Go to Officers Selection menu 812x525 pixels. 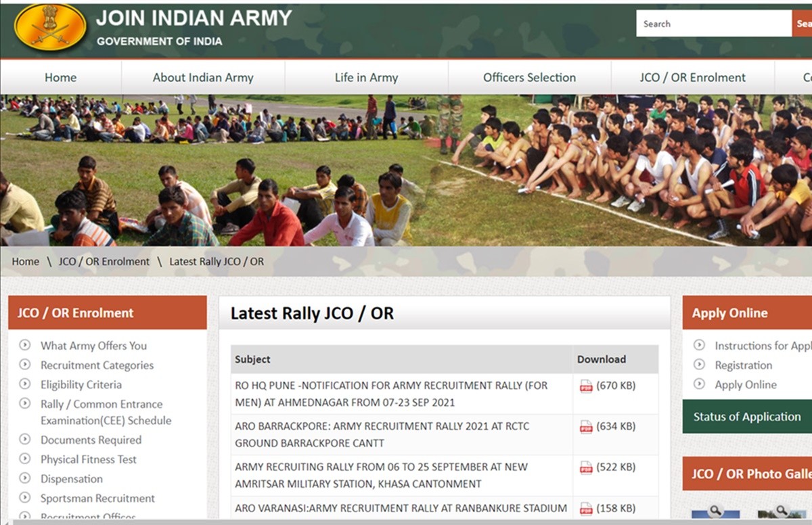tap(529, 77)
